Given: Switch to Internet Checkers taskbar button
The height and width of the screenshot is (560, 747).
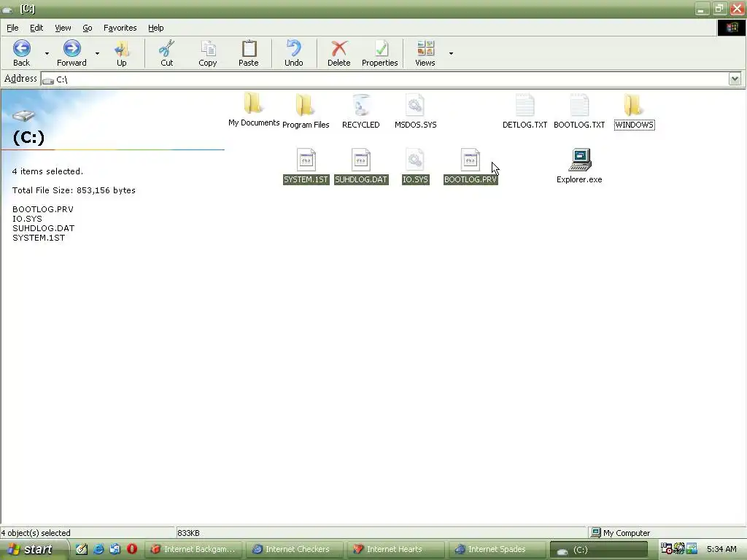Looking at the screenshot, I should coord(295,549).
